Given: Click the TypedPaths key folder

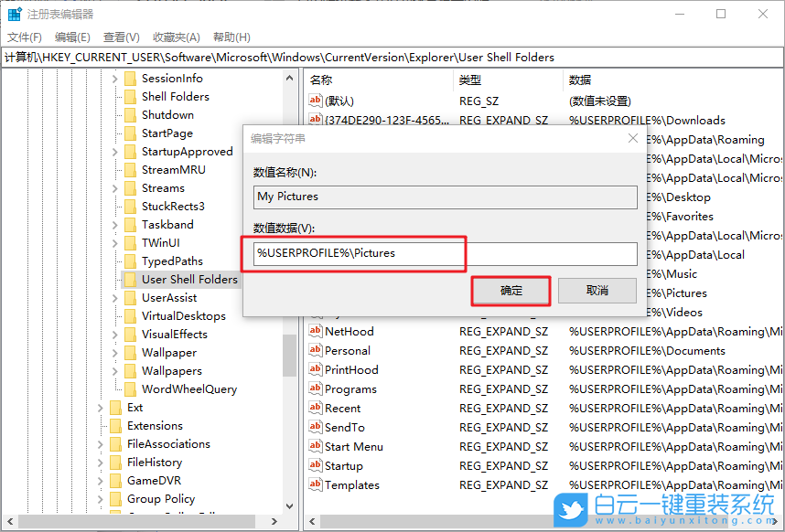Looking at the screenshot, I should pos(172,261).
